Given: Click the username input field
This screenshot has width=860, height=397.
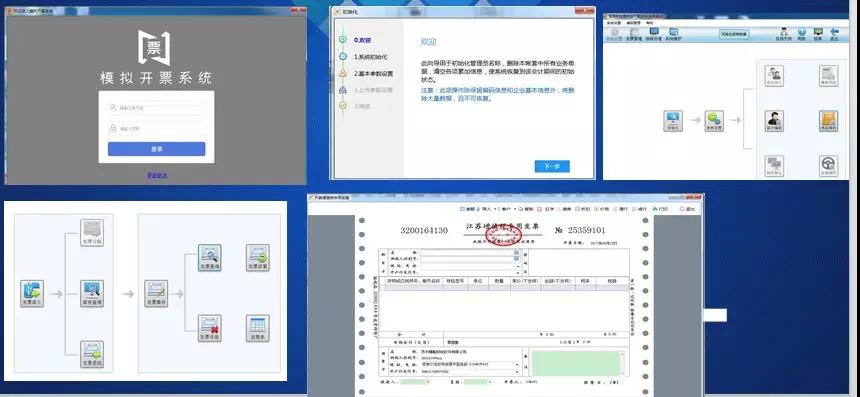Looking at the screenshot, I should 156,108.
